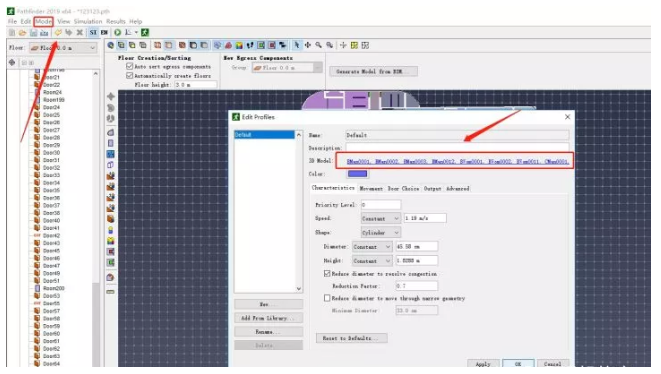Switch to the Advanced tab
The height and width of the screenshot is (374, 661).
click(x=457, y=188)
